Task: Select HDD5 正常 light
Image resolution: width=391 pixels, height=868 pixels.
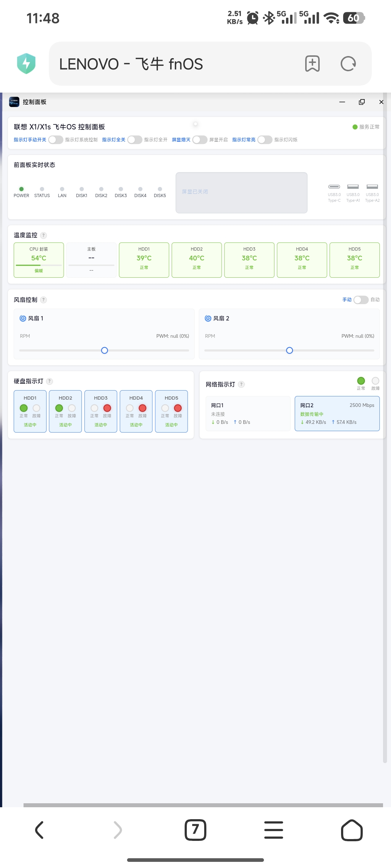Action: (165, 408)
